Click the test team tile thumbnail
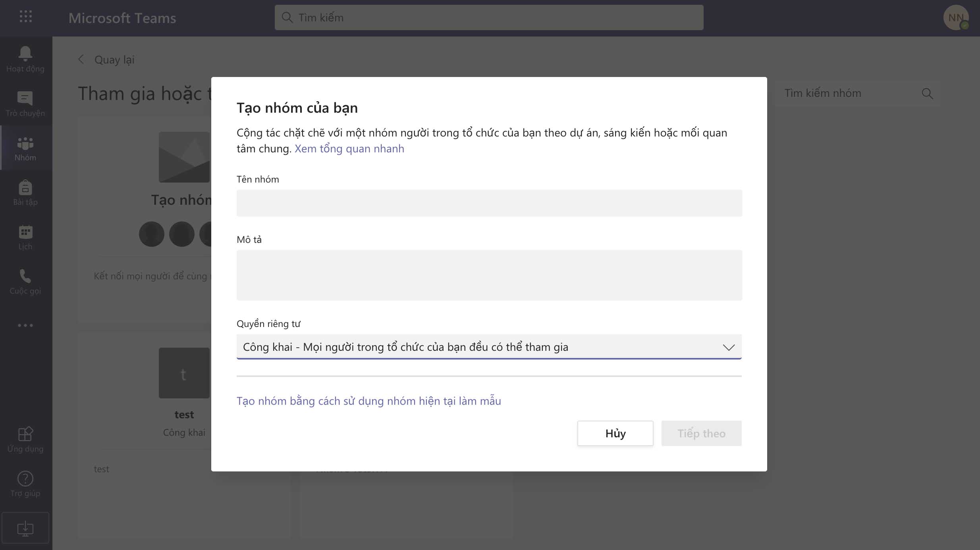 click(184, 373)
